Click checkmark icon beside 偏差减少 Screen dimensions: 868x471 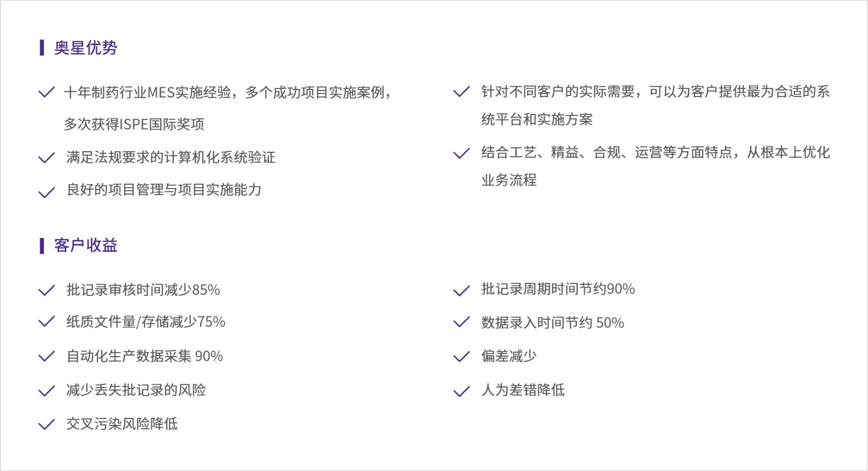[461, 357]
